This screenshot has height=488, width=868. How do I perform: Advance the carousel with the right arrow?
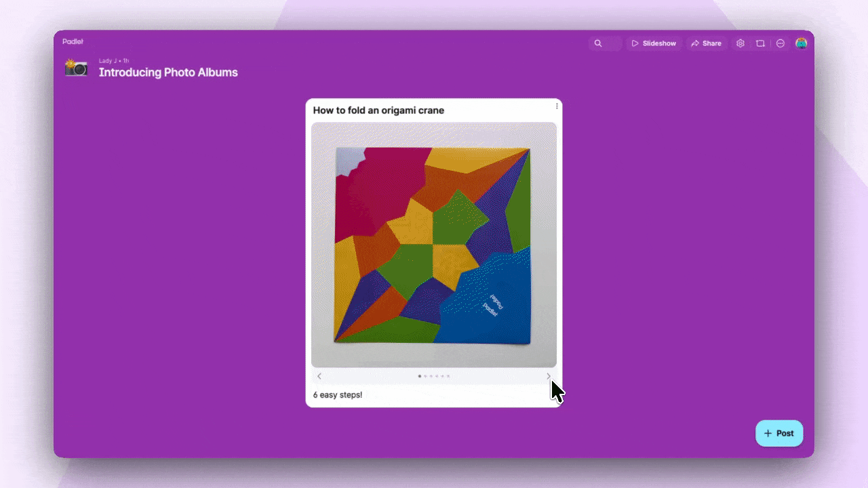tap(549, 376)
